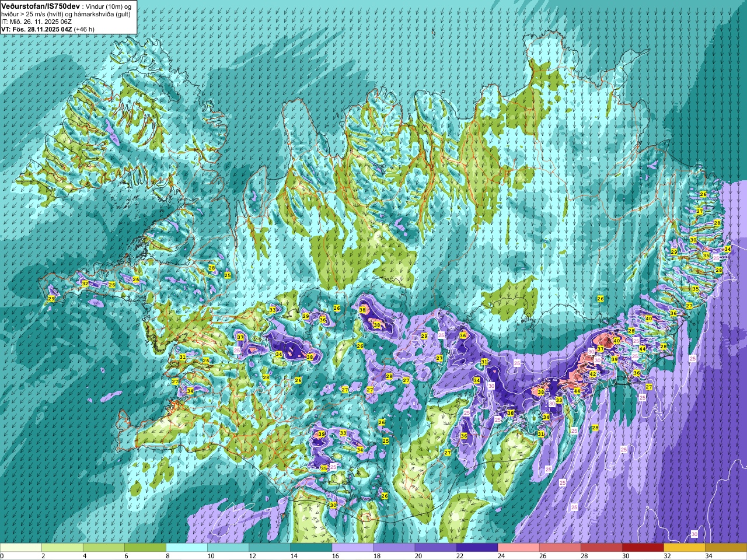Click the yellow-orange 32–34 legend swatch
747x560 pixels.
click(x=684, y=548)
